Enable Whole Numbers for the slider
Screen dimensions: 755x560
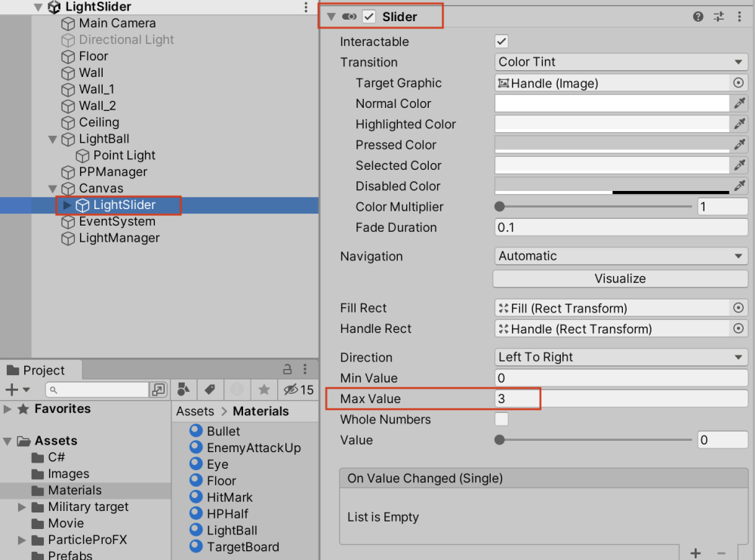coord(501,420)
